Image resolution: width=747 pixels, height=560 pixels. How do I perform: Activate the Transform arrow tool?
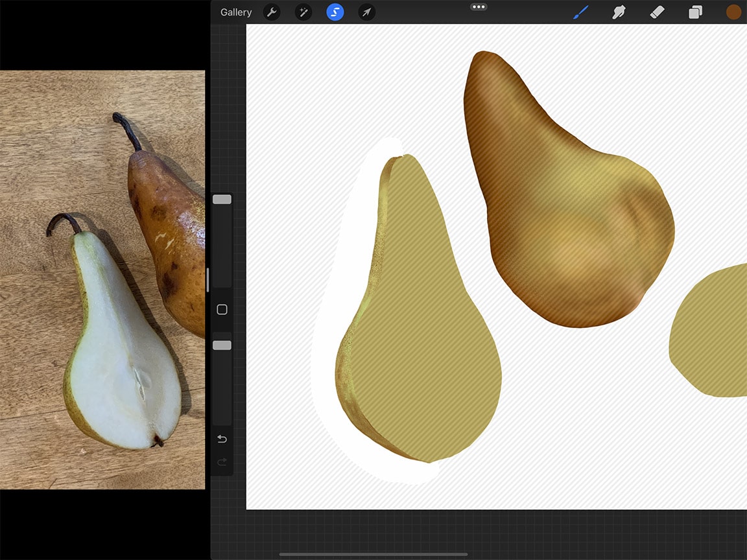367,12
